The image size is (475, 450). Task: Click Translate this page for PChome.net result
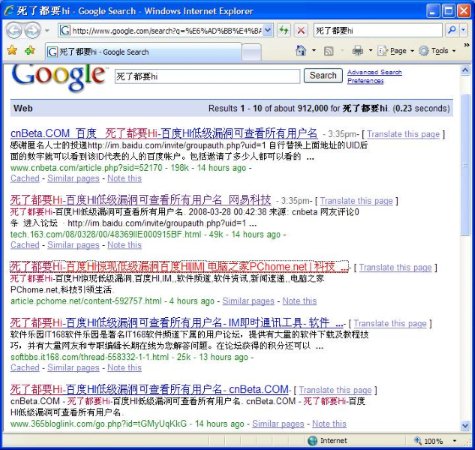click(395, 267)
